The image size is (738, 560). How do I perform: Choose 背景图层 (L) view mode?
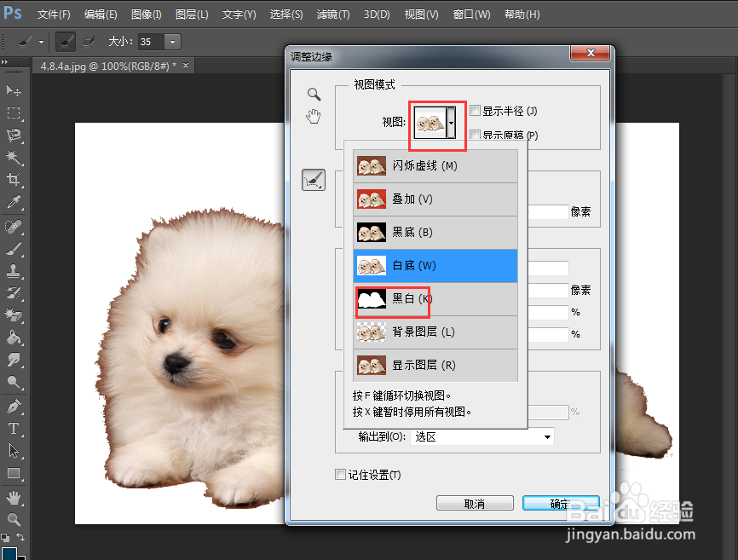point(435,332)
